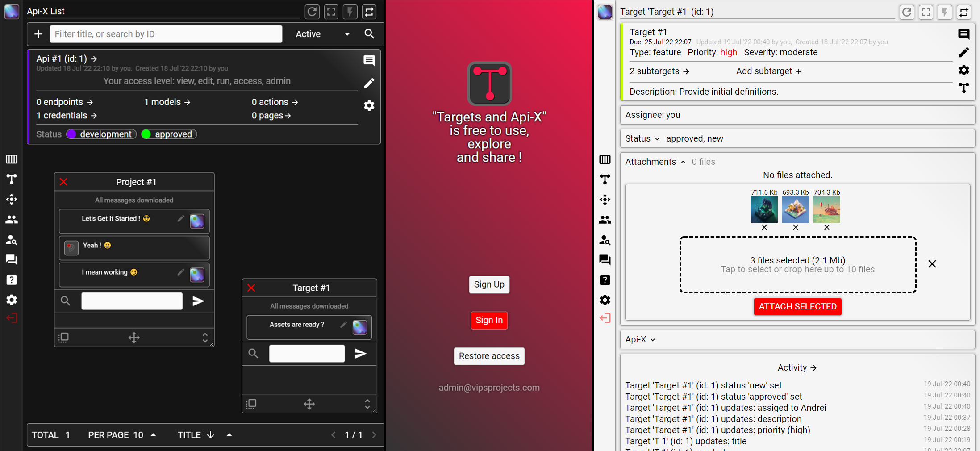Image resolution: width=980 pixels, height=451 pixels.
Task: Toggle the approved status chip
Action: (169, 134)
